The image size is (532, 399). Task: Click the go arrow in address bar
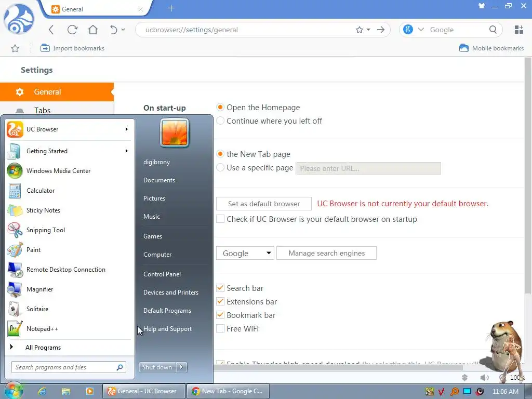click(x=381, y=30)
